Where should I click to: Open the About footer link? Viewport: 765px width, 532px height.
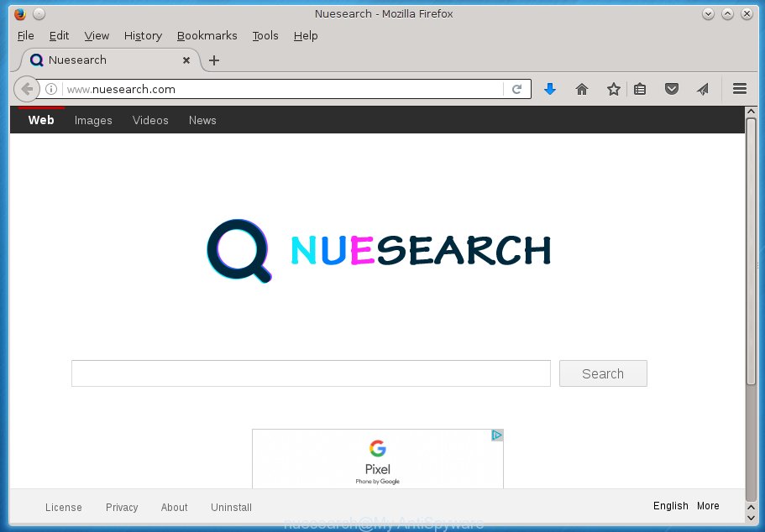pyautogui.click(x=174, y=507)
